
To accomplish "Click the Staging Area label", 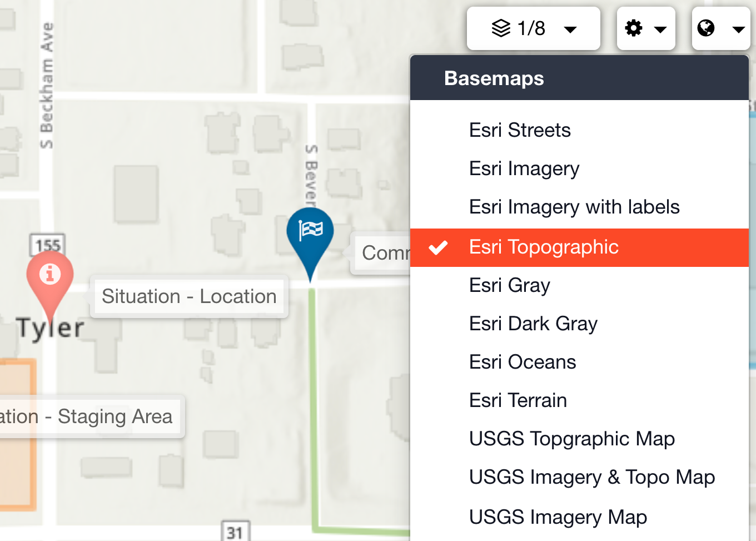I will click(92, 417).
